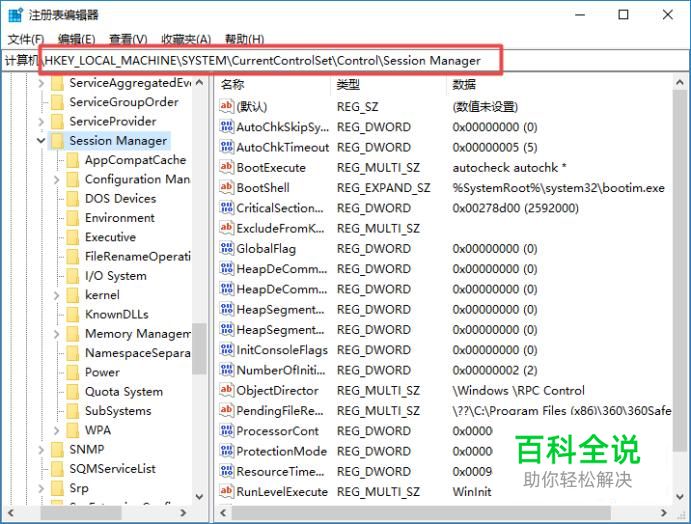The image size is (691, 524).
Task: Click the ObjectDirector string value icon
Action: pos(227,390)
